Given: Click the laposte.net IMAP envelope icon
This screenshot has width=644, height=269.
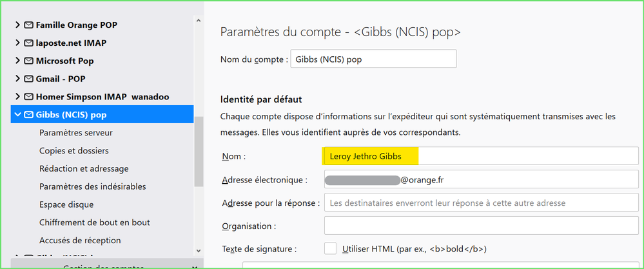Looking at the screenshot, I should (x=28, y=43).
